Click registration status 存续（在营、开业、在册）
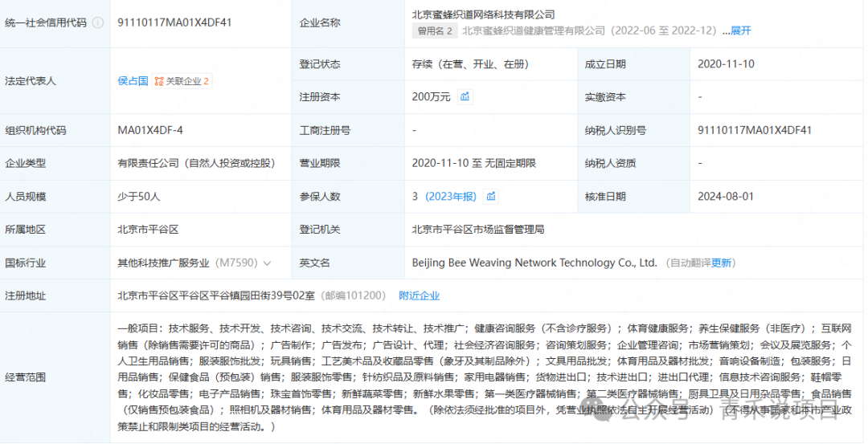 [470, 64]
